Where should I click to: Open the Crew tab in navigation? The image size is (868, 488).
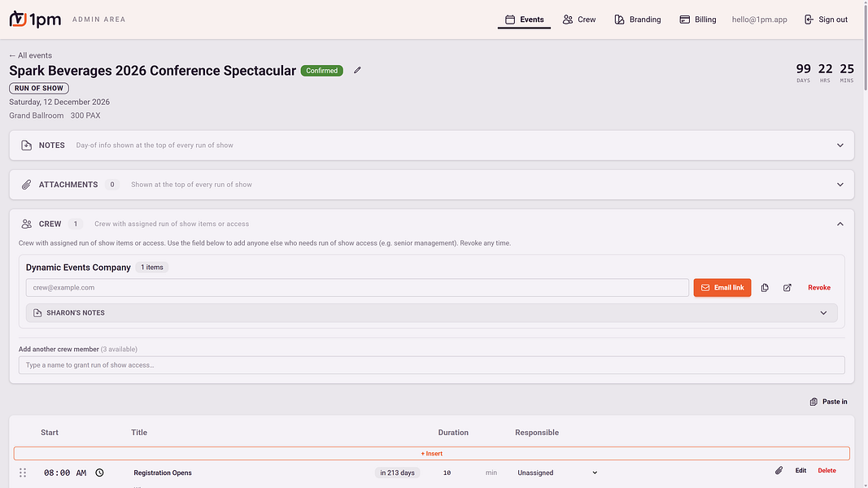point(579,20)
